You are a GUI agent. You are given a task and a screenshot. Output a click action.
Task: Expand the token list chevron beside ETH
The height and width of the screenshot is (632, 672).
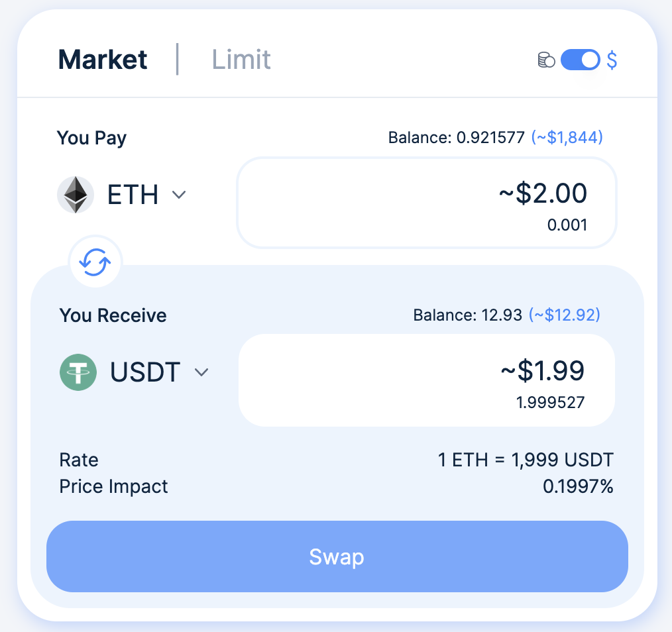(x=179, y=195)
